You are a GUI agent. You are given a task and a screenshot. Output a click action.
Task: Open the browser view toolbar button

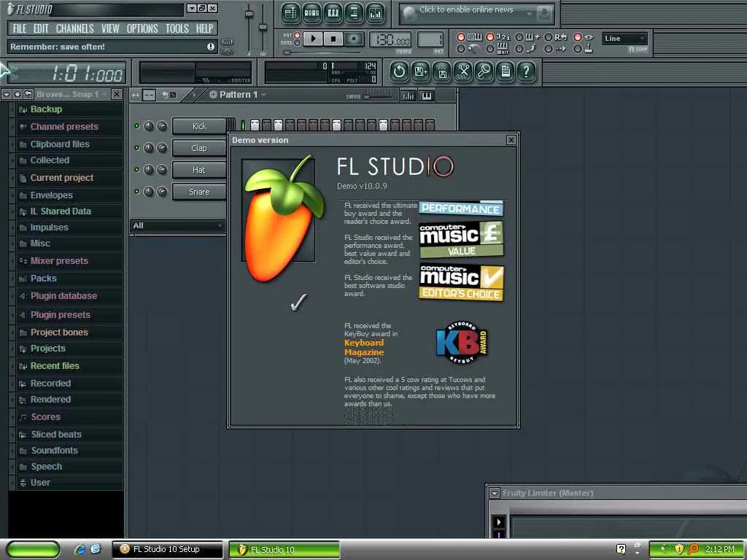(354, 13)
